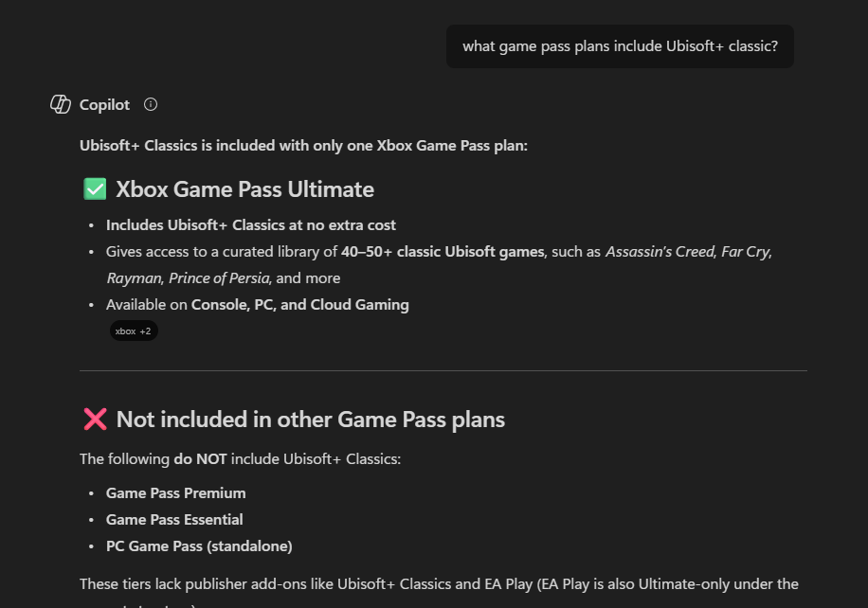Click the "Xbox Game Pass Ultimate" heading

click(x=244, y=189)
